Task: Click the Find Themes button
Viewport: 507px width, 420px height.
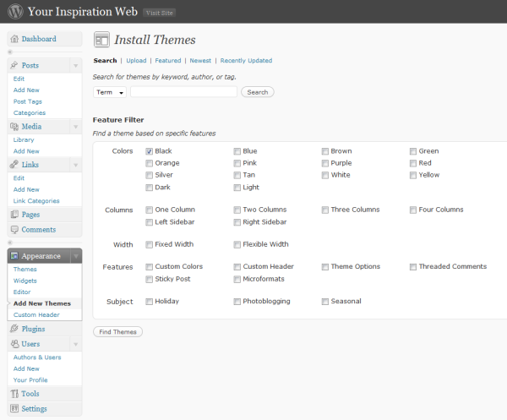Action: pos(117,332)
